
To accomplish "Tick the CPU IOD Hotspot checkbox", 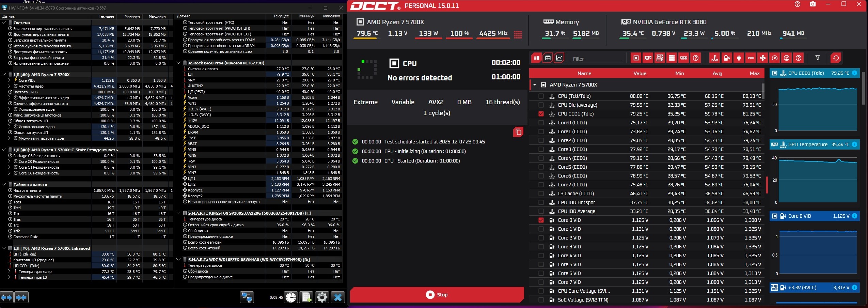I will [x=541, y=202].
